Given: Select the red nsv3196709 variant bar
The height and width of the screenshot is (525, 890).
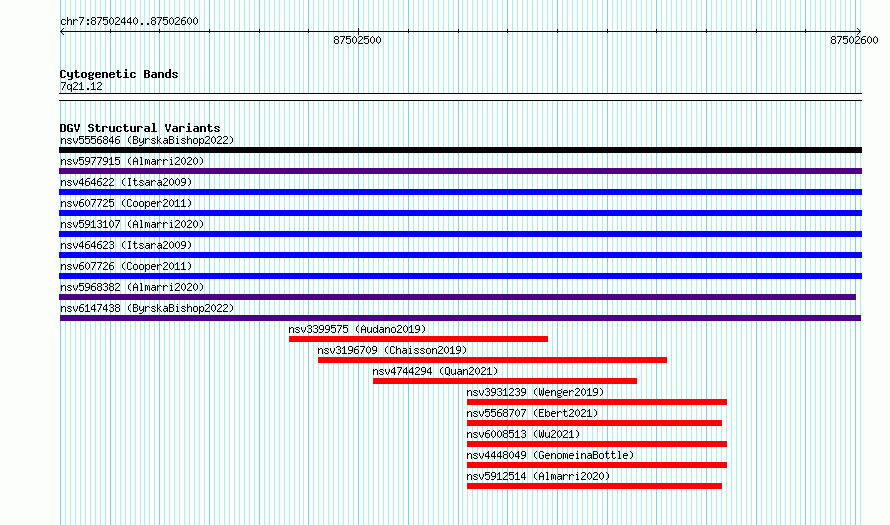Looking at the screenshot, I should point(492,360).
